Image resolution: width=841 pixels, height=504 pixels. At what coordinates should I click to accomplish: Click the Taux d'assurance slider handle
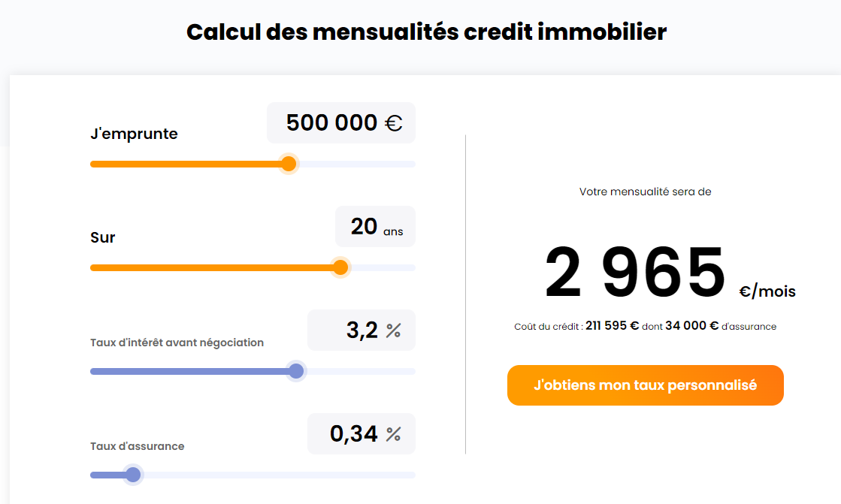click(133, 475)
